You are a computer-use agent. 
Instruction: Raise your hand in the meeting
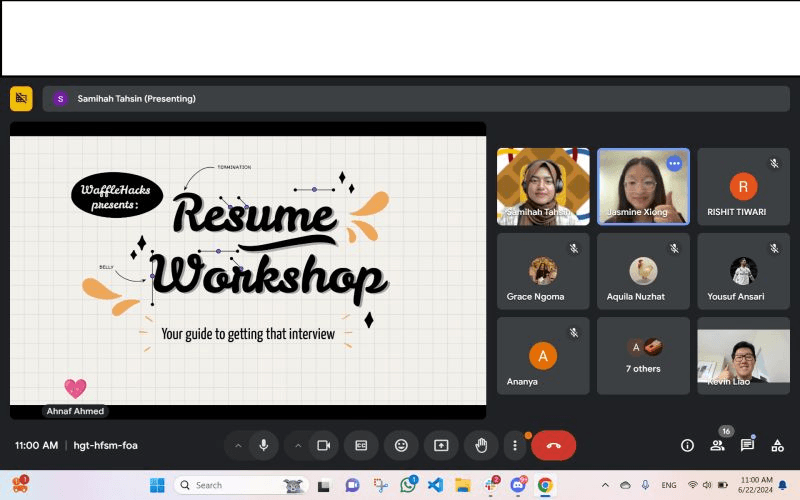pos(481,445)
